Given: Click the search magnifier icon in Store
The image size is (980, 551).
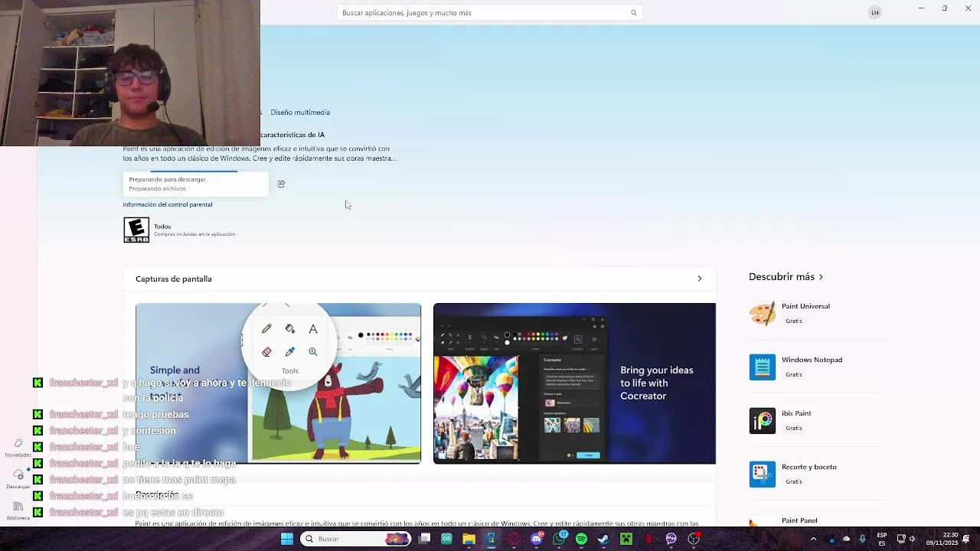Looking at the screenshot, I should click(633, 13).
